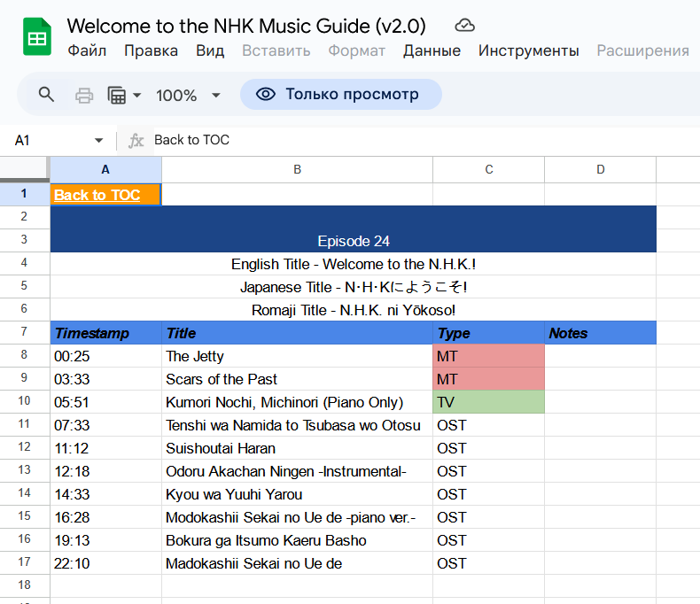Open the Файл menu
700x604 pixels.
tap(87, 50)
